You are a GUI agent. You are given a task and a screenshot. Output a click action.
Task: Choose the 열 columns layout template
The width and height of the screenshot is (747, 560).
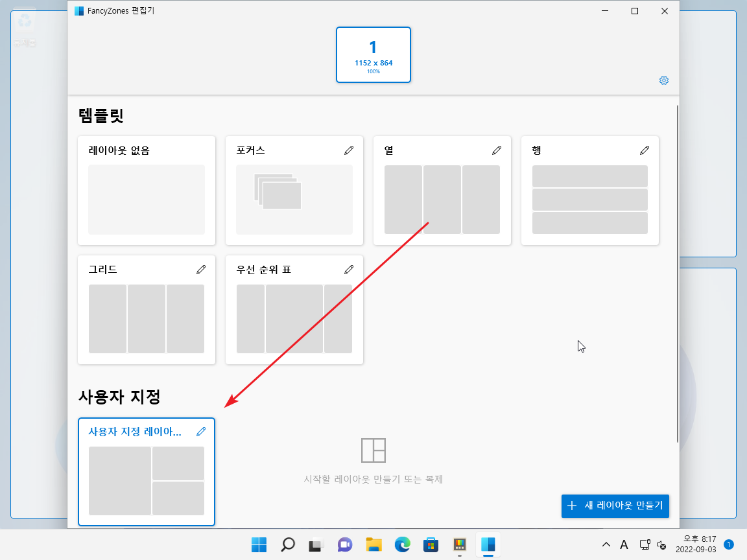442,191
